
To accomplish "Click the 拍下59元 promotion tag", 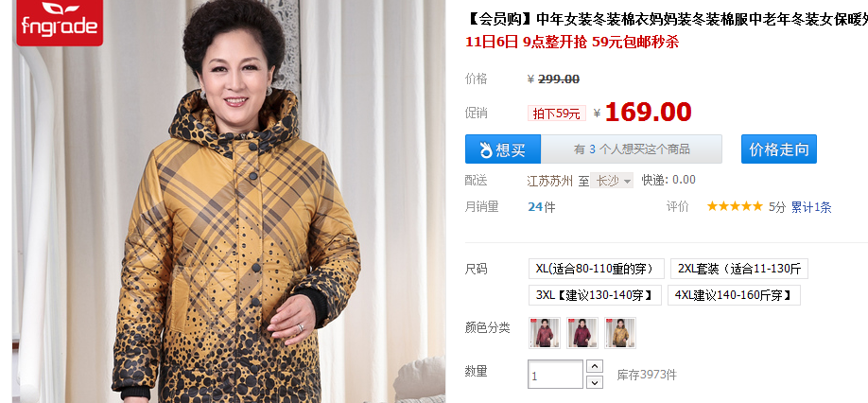I will 556,114.
